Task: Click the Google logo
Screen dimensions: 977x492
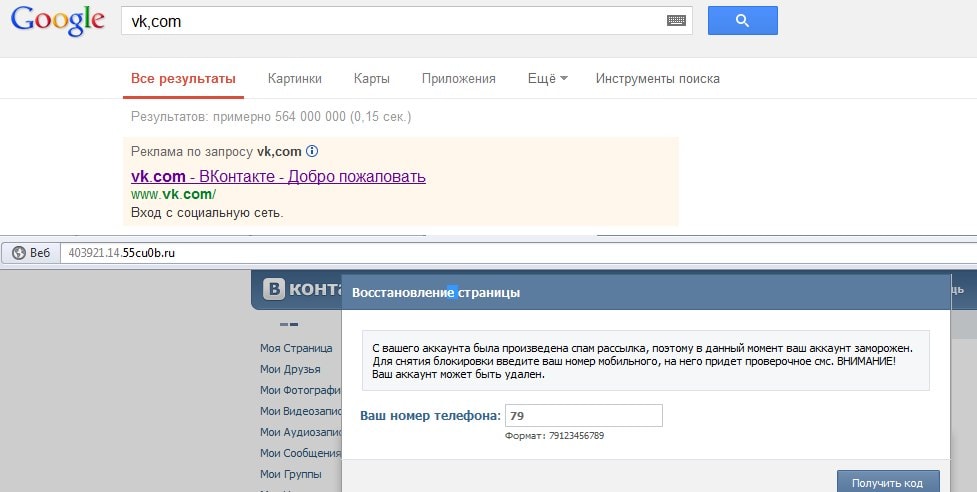Action: (57, 21)
